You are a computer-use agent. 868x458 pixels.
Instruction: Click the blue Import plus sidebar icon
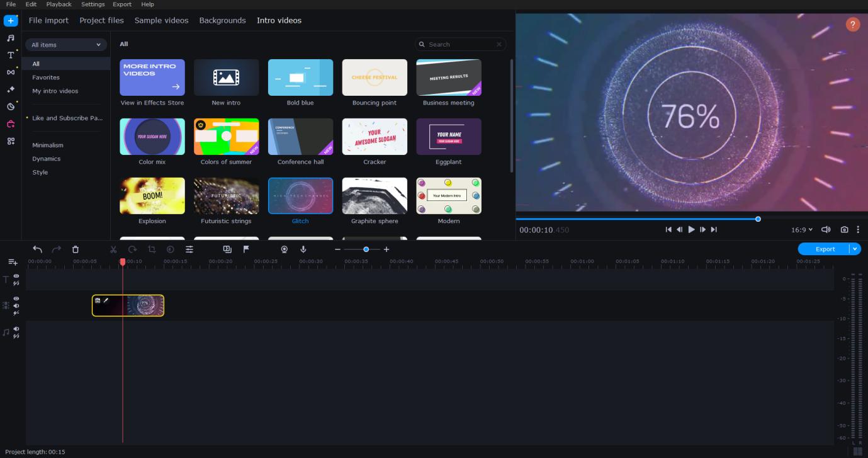click(x=11, y=21)
